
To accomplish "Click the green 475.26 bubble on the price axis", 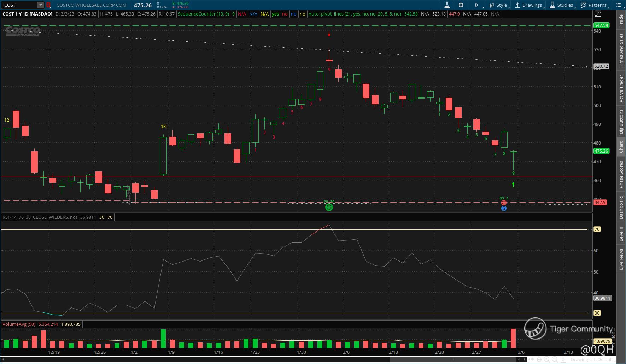I will (601, 151).
